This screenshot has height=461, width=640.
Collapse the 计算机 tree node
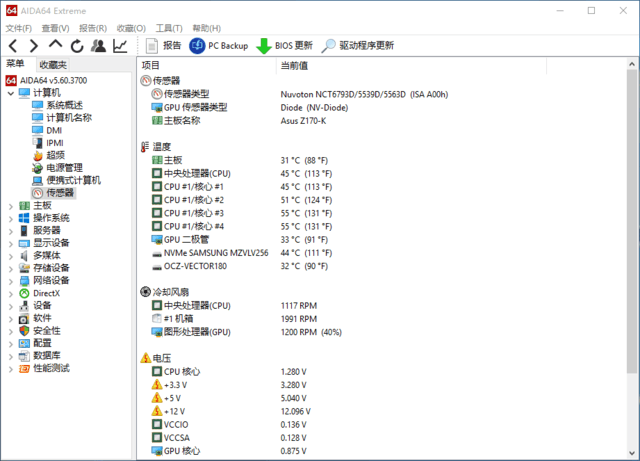pyautogui.click(x=11, y=93)
